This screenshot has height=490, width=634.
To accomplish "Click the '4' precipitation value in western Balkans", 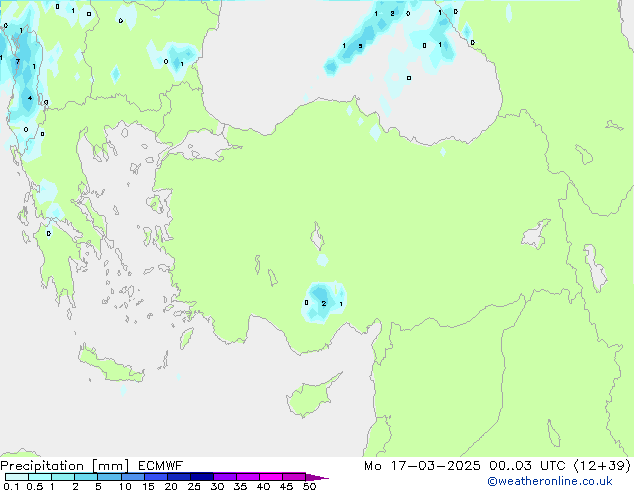I will point(30,98).
